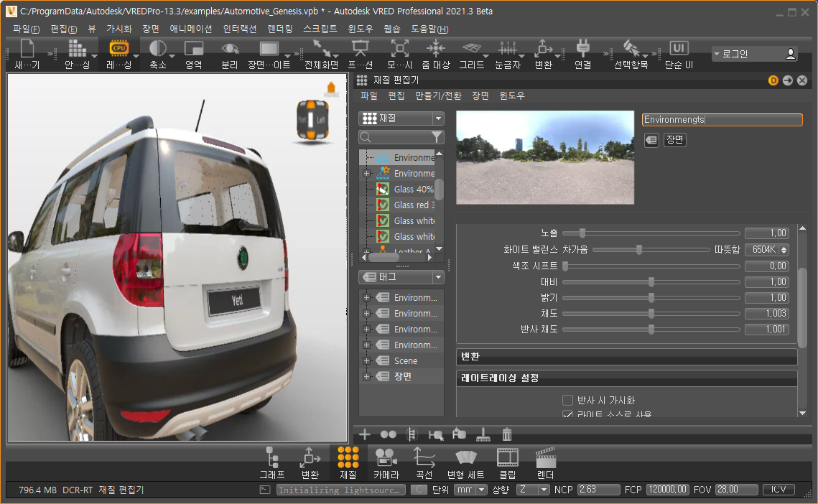Open the 렌더링 menu
The image size is (818, 504).
[x=279, y=29]
